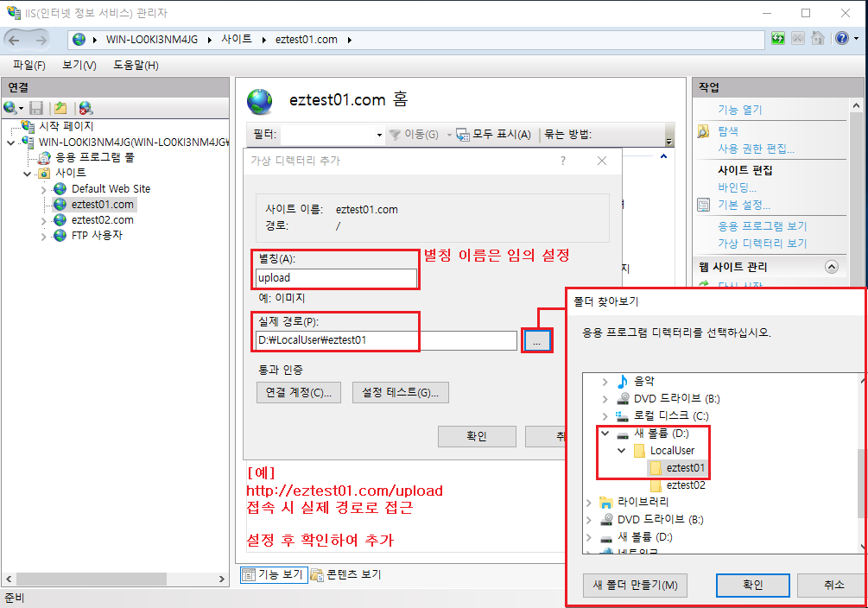Open the 도움말(H) menu
Screen dimensions: 868x608
[136, 66]
